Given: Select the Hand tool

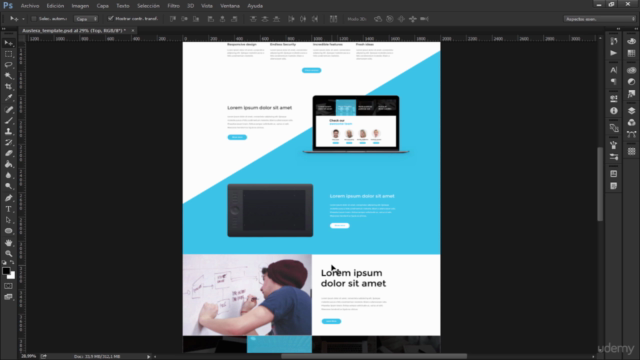Looking at the screenshot, I should click(x=8, y=242).
